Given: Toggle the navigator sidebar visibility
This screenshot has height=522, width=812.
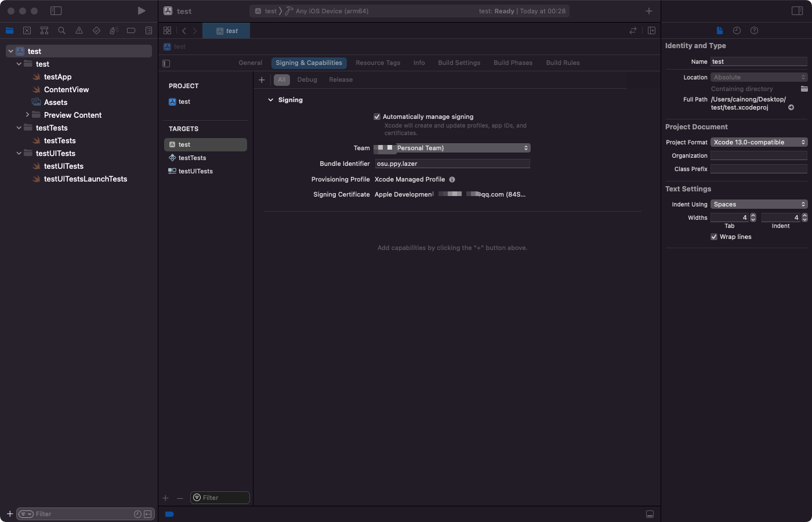Looking at the screenshot, I should point(56,11).
